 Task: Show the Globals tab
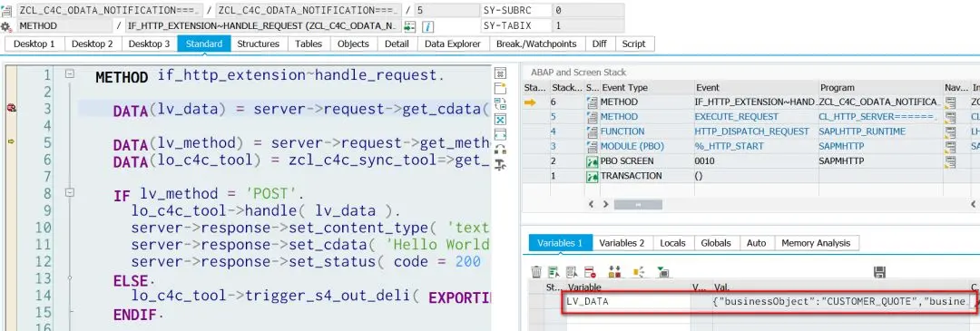716,243
